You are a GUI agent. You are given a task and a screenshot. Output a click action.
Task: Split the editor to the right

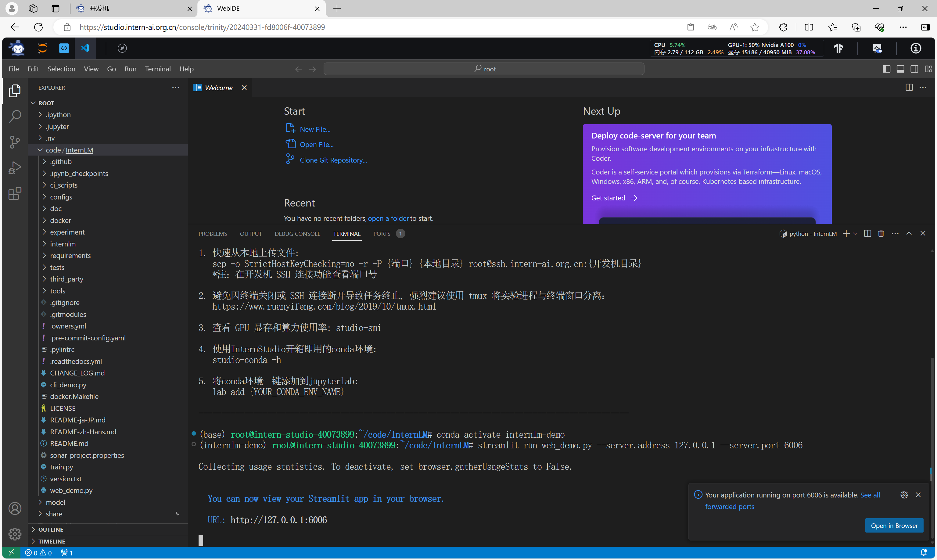909,88
